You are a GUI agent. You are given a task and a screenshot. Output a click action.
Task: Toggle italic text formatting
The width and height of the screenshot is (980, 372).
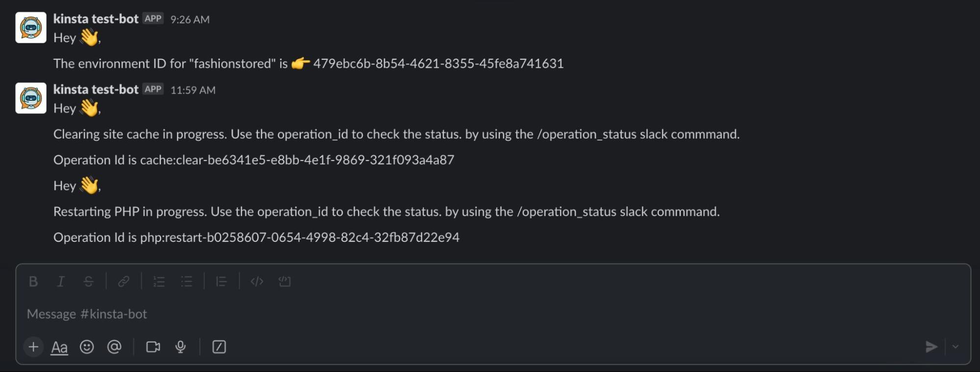[61, 282]
